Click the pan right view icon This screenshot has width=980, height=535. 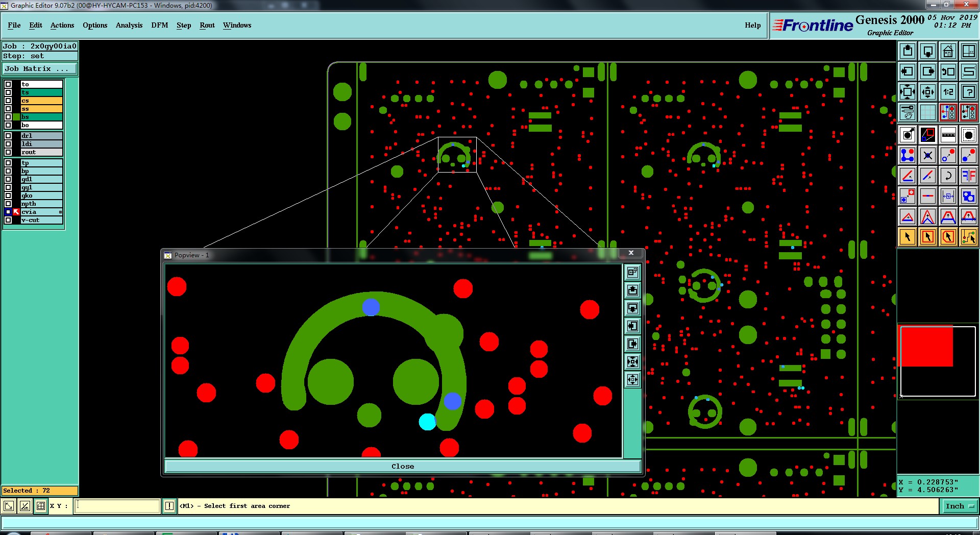pos(928,71)
